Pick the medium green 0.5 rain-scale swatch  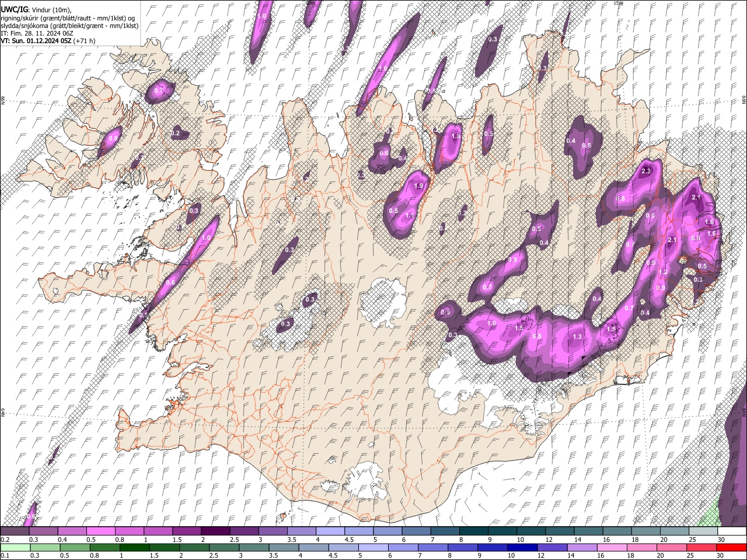tap(75, 547)
